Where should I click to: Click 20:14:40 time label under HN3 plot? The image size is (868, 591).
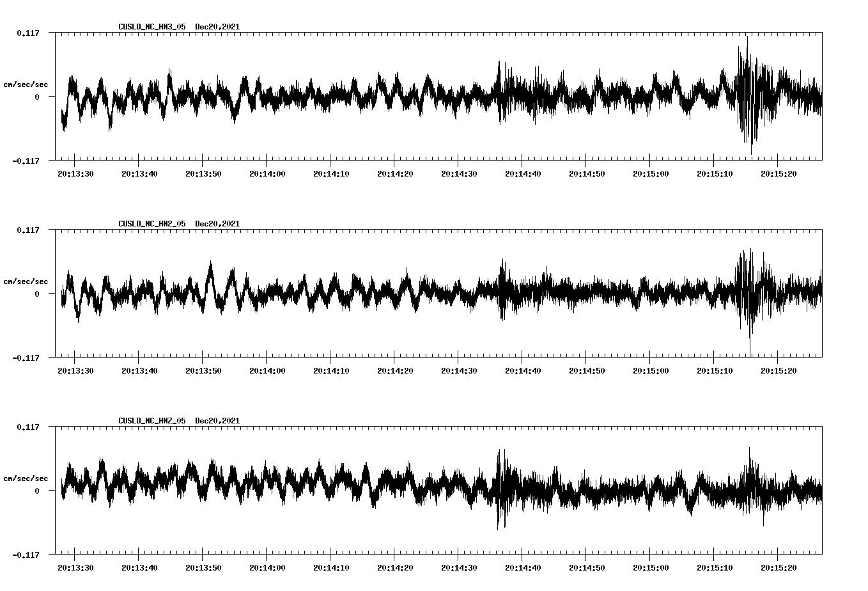523,173
